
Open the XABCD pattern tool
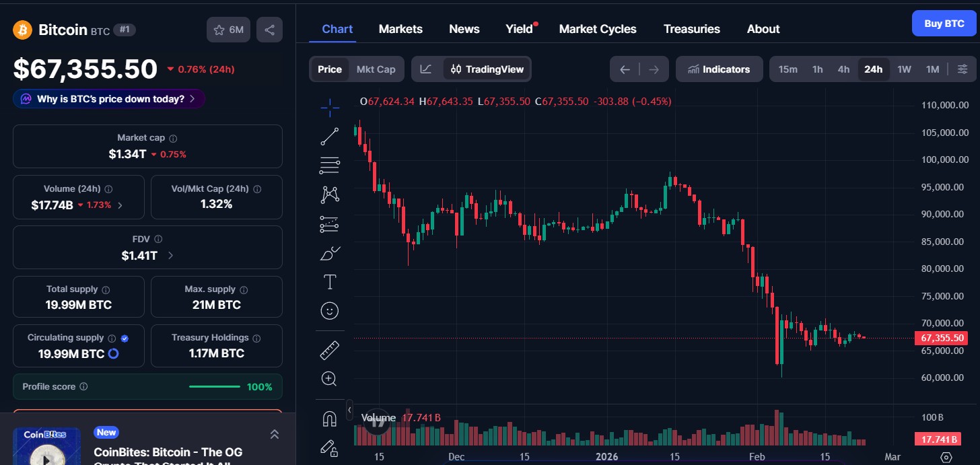pyautogui.click(x=329, y=194)
